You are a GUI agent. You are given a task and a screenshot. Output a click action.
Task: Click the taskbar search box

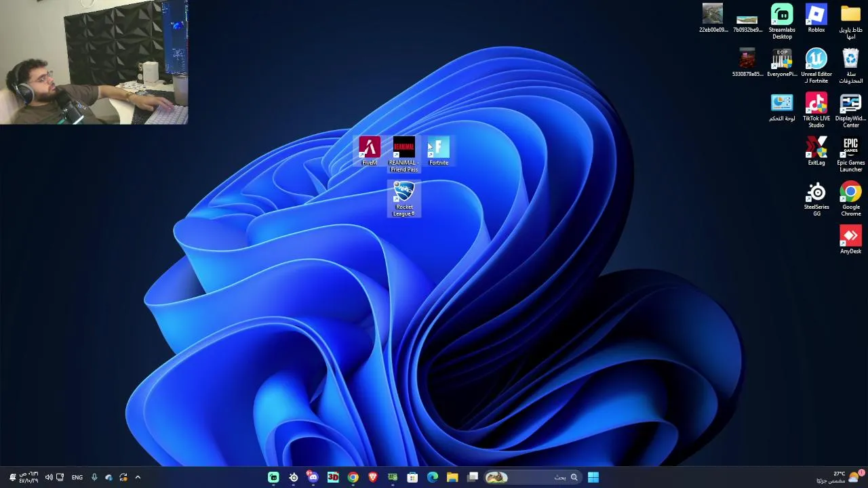point(532,477)
